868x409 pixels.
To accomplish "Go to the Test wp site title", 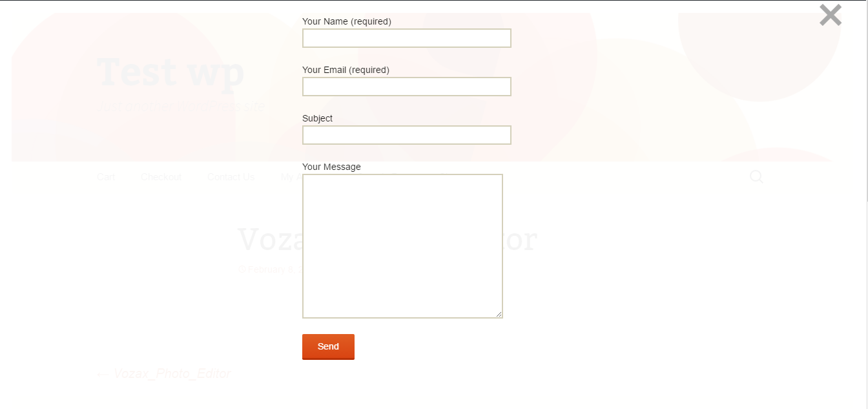I will click(x=170, y=72).
